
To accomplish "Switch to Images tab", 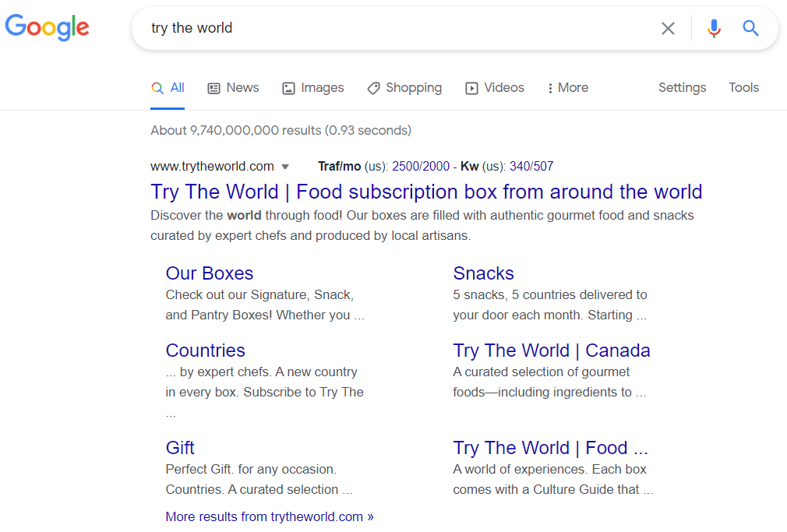I will coord(312,88).
